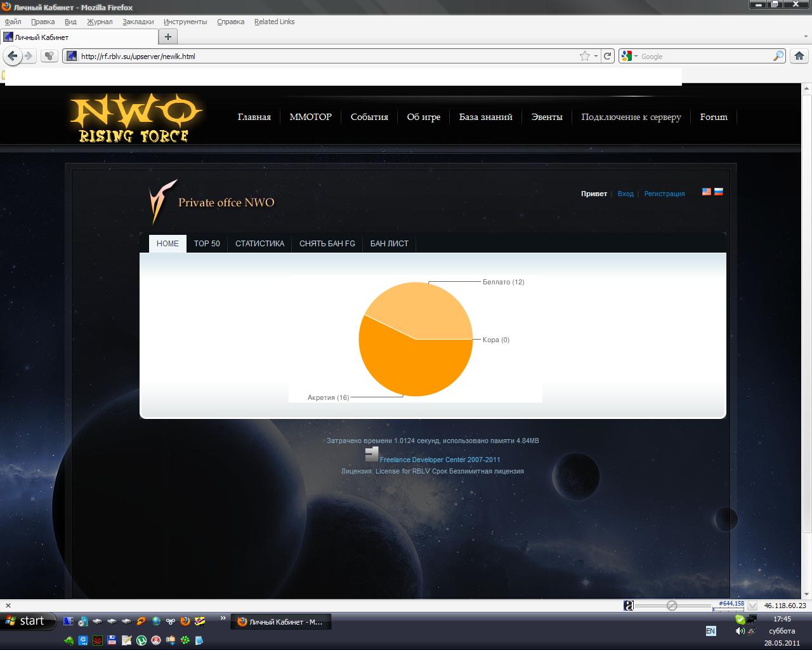Viewport: 812px width, 650px height.
Task: Click into the URL address field
Action: tap(317, 56)
